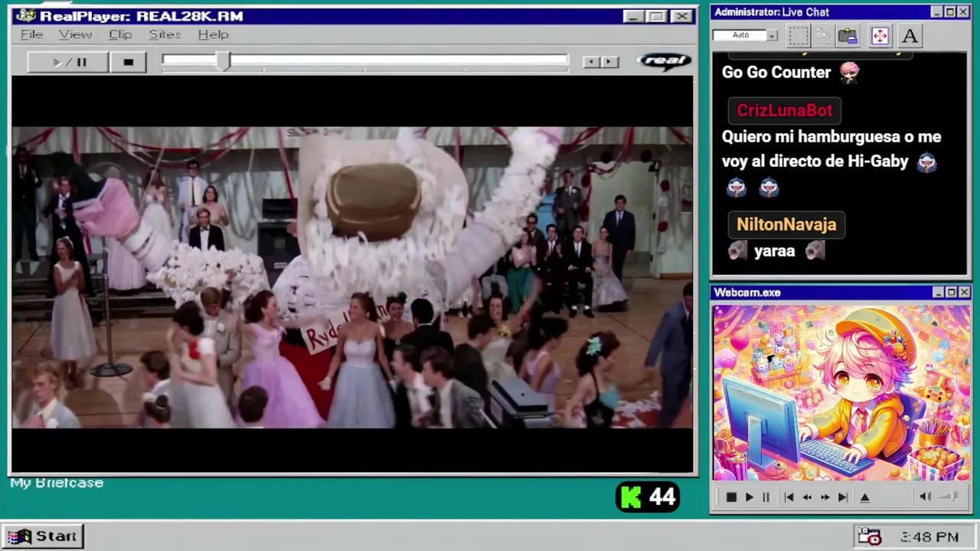Open the File menu
The width and height of the screenshot is (980, 551).
tap(31, 34)
